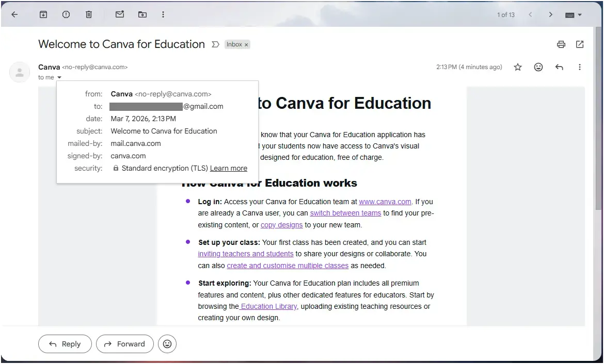Remove the Inbox label
Image resolution: width=604 pixels, height=364 pixels.
coord(247,45)
